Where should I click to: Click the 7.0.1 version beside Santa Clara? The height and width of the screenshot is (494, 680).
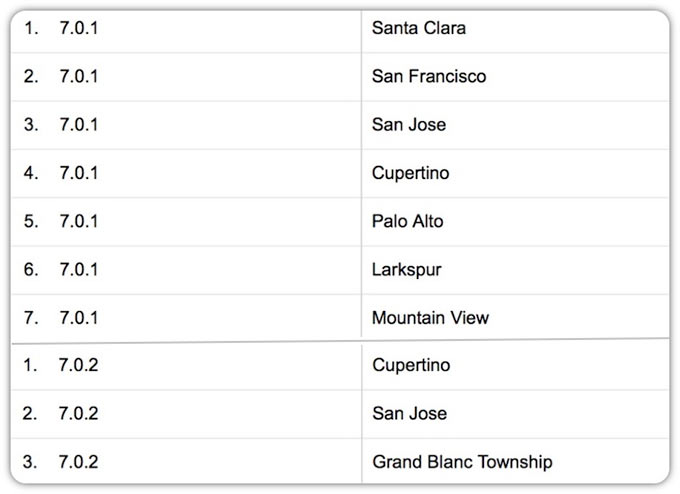click(79, 28)
